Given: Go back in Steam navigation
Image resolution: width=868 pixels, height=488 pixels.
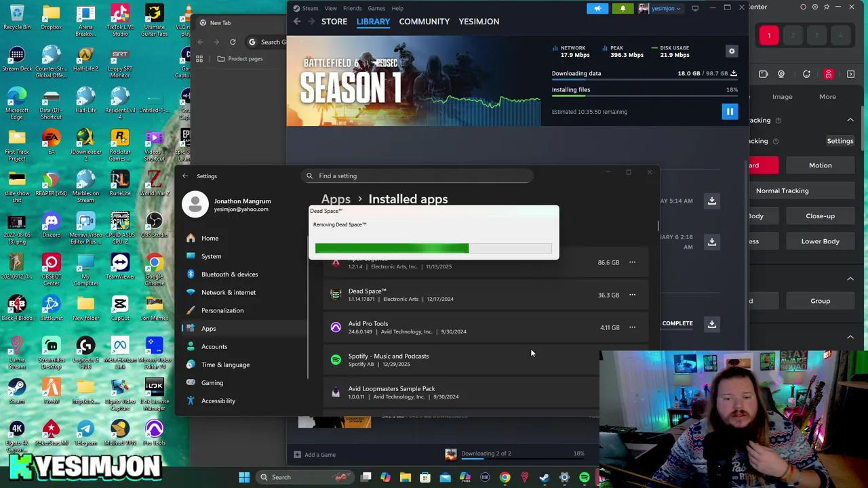Looking at the screenshot, I should coord(297,22).
